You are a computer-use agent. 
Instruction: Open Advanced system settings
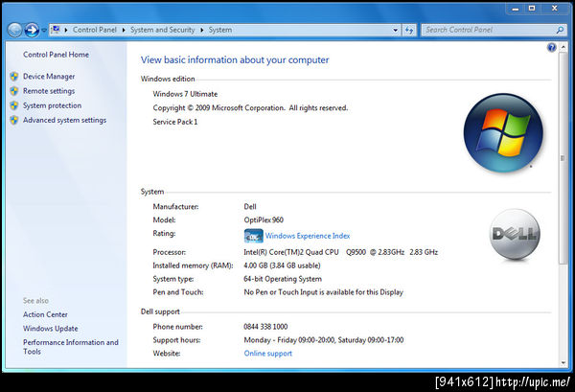pos(64,120)
